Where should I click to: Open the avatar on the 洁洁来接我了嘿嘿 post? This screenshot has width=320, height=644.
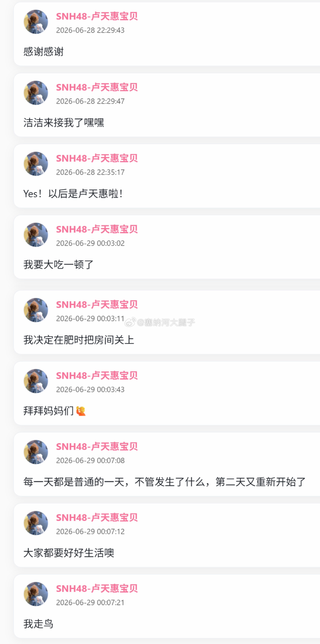point(36,93)
